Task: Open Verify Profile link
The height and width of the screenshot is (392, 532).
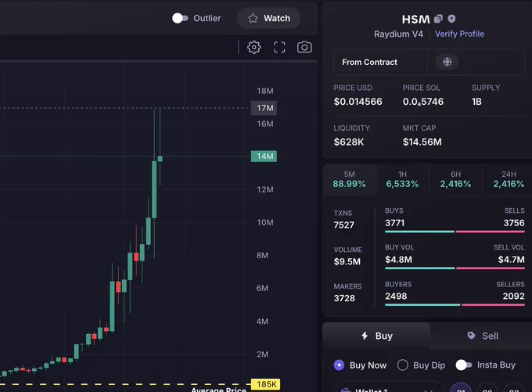Action: (459, 34)
